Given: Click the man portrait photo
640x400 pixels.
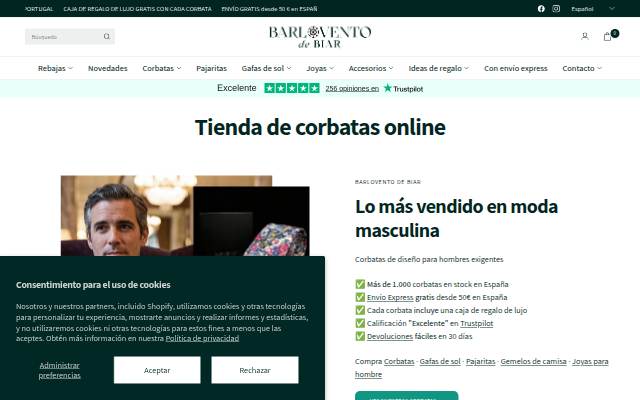Looking at the screenshot, I should [x=127, y=216].
